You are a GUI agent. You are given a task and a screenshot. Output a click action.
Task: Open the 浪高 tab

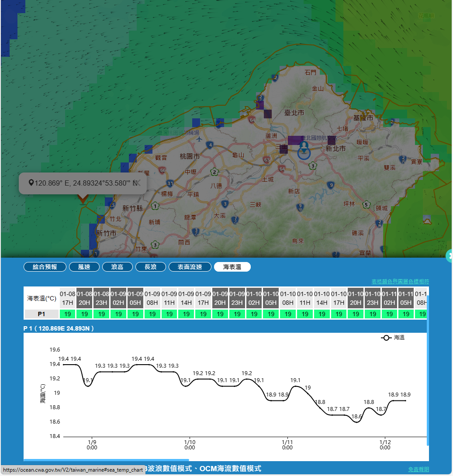(118, 267)
